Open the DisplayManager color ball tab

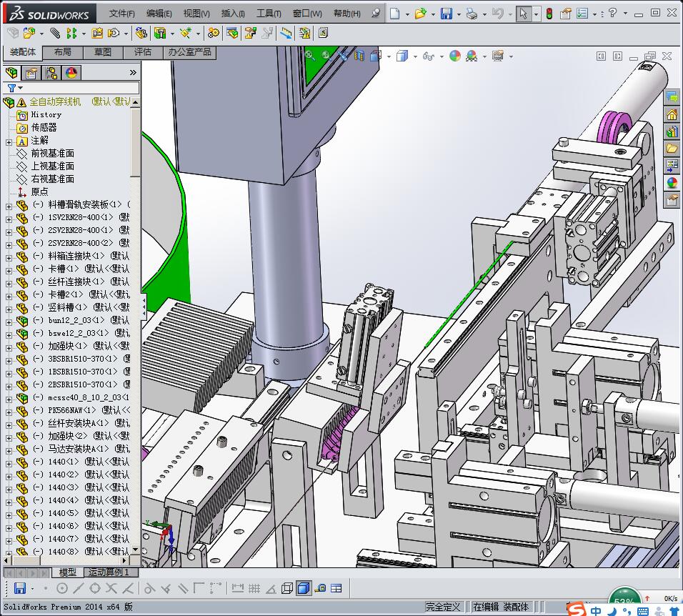(71, 73)
